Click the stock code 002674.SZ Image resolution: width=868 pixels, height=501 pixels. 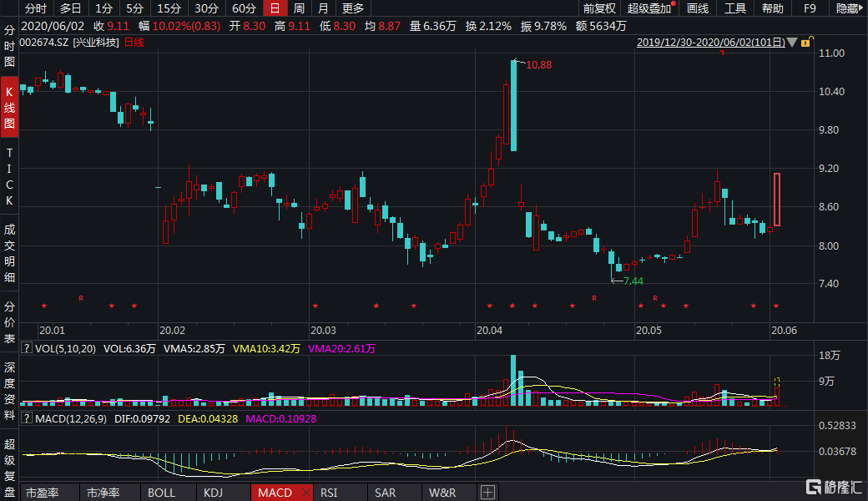44,42
